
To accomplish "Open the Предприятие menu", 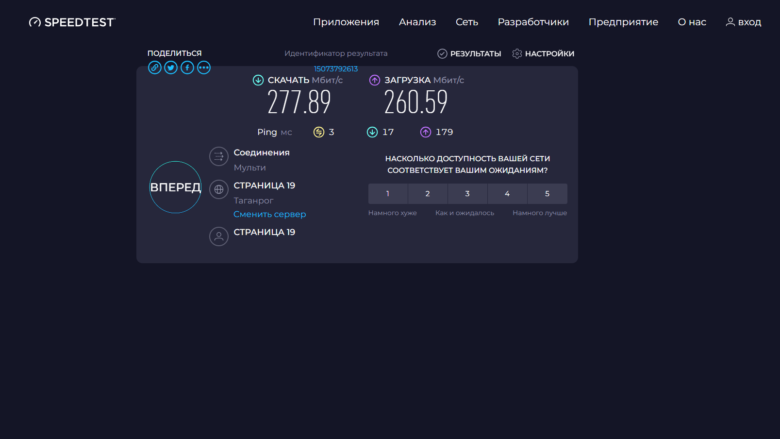I will [x=623, y=22].
